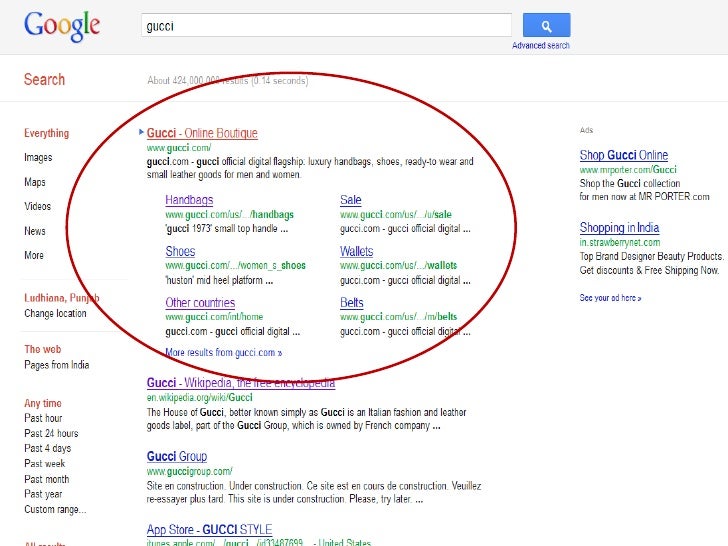728x546 pixels.
Task: Click the Google logo
Action: [62, 26]
